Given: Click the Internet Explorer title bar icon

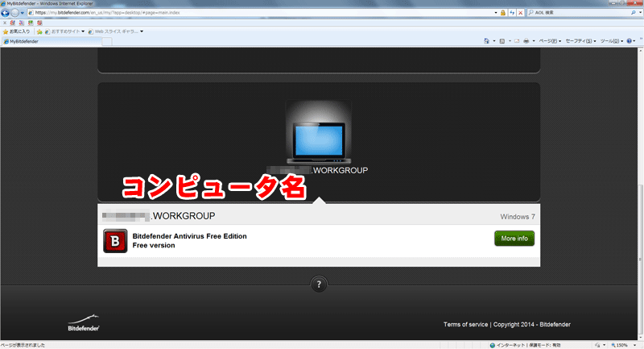Looking at the screenshot, I should [3, 3].
